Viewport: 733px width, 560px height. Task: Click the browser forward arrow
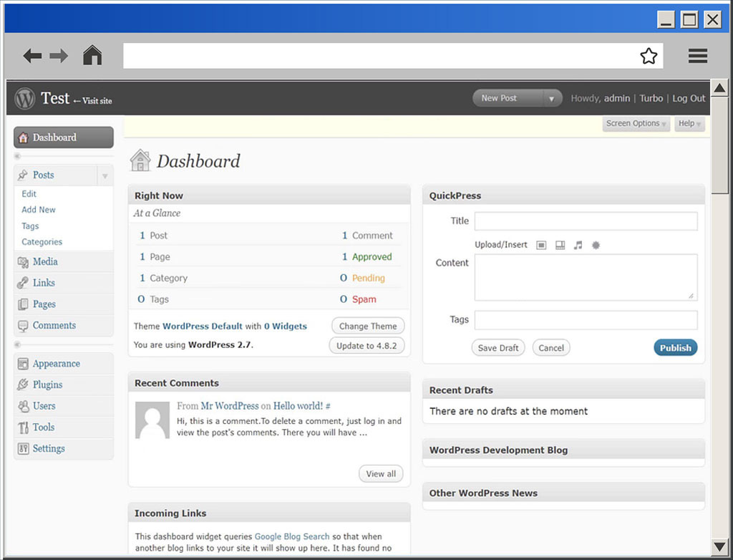tap(59, 56)
